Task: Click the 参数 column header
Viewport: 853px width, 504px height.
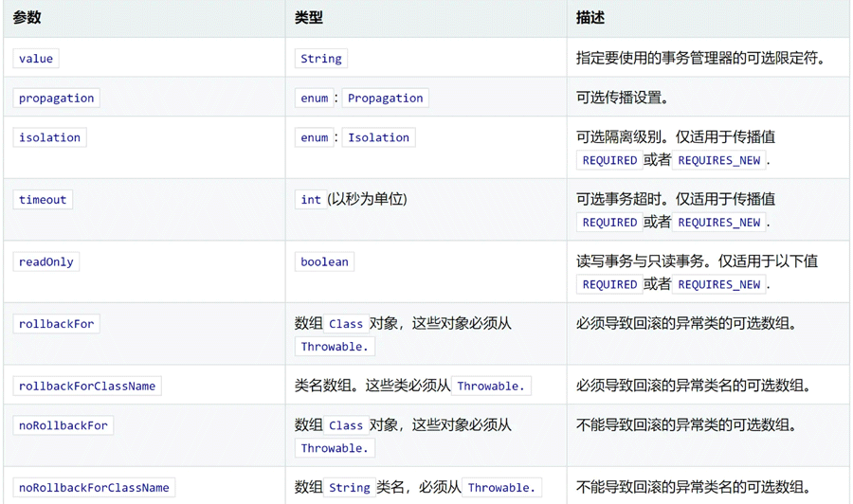Action: coord(27,18)
